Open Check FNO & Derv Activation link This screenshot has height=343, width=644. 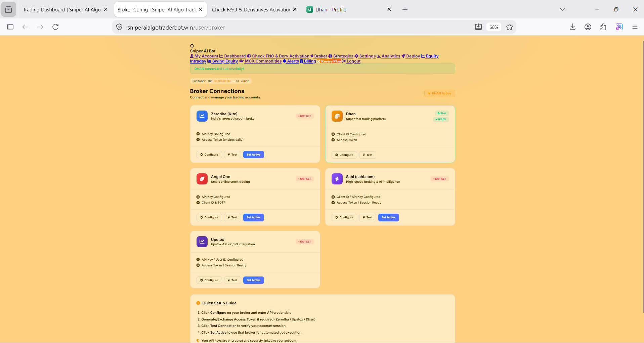point(278,56)
